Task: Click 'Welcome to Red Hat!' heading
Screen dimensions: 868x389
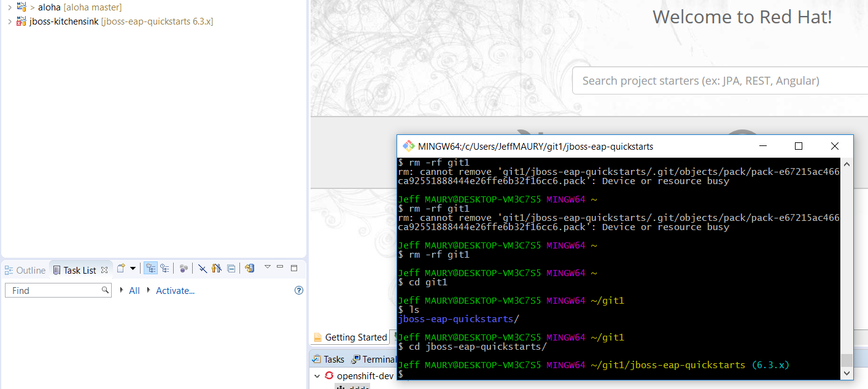Action: pyautogui.click(x=742, y=17)
